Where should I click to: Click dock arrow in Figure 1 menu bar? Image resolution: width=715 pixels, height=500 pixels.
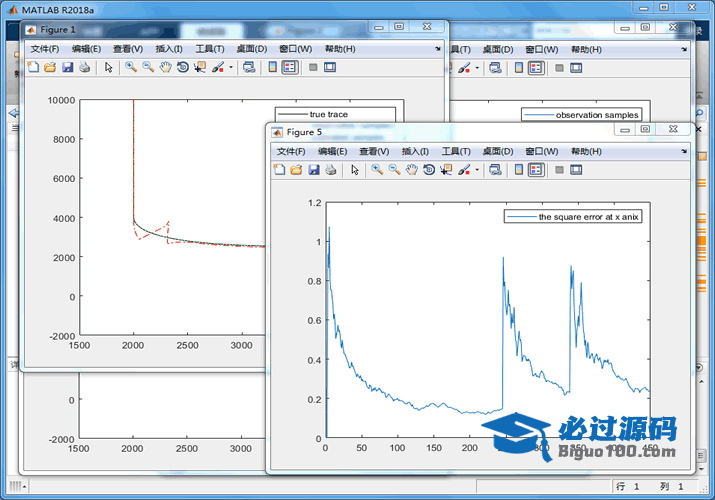click(x=438, y=49)
